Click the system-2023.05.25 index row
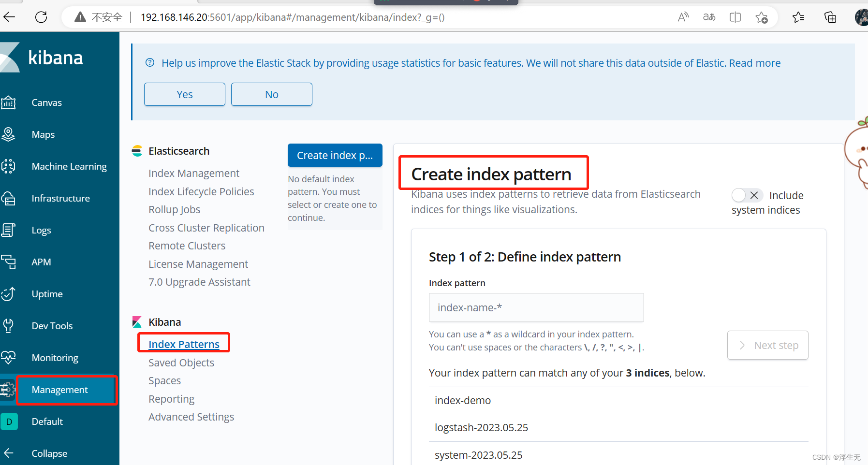The image size is (868, 465). [x=618, y=455]
